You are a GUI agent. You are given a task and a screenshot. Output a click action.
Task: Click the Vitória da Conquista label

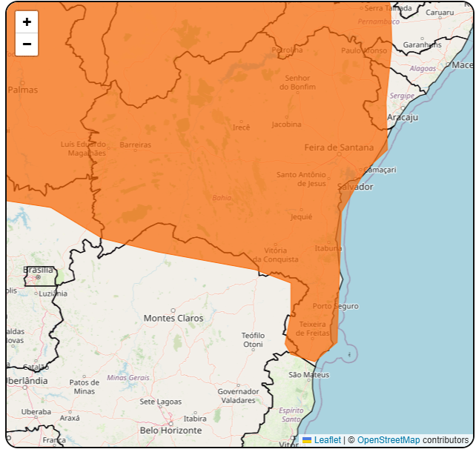[x=275, y=255]
